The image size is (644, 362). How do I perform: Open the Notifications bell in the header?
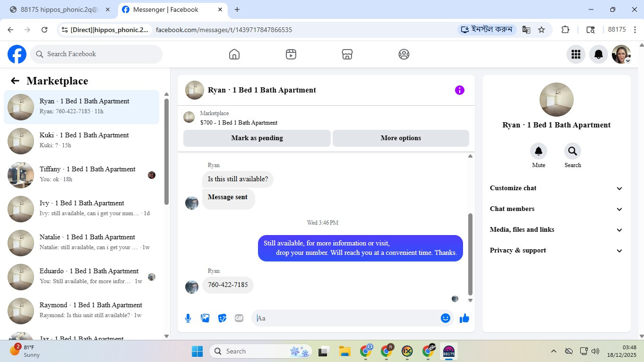pos(599,54)
